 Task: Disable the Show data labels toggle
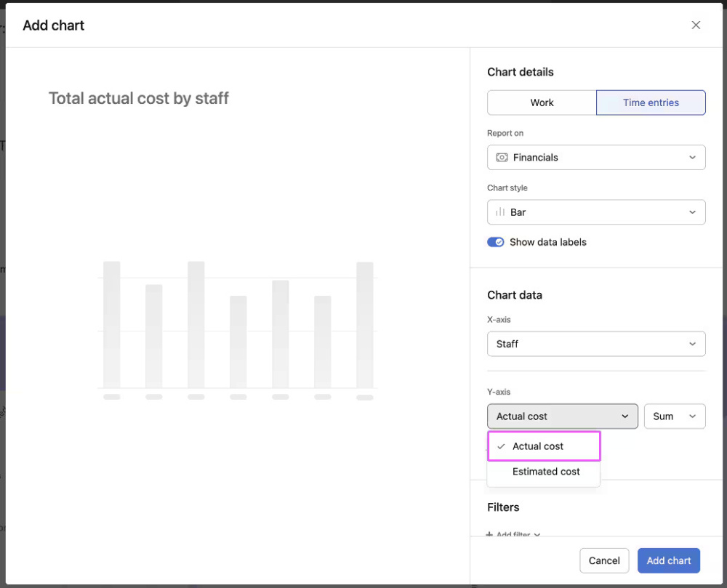[496, 242]
